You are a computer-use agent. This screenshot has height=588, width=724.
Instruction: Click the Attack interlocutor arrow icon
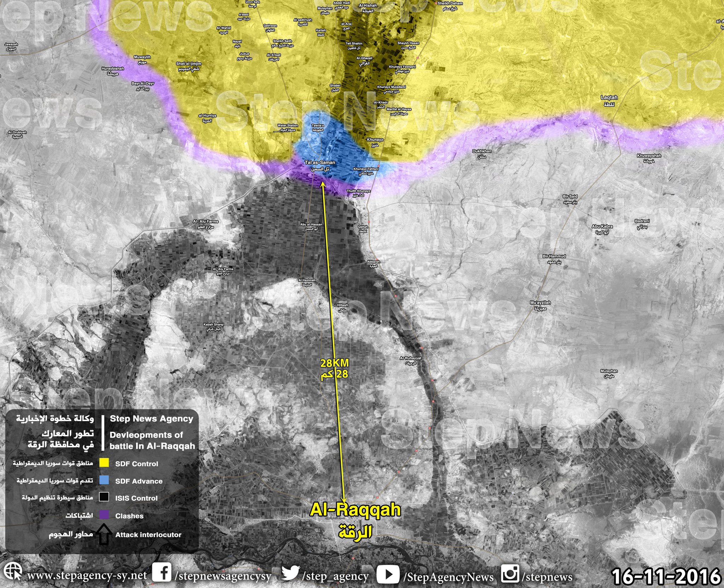(104, 534)
